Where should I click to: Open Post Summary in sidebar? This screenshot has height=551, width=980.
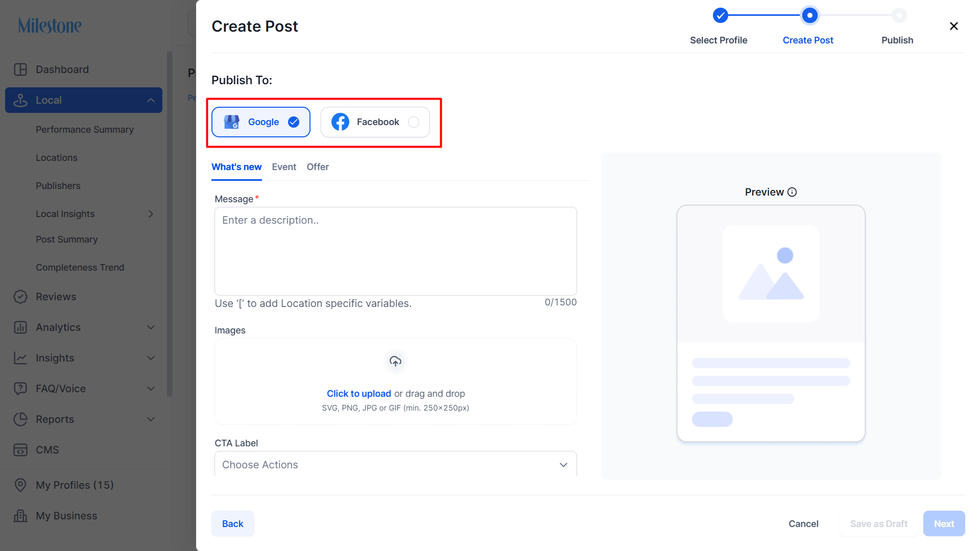pos(67,239)
